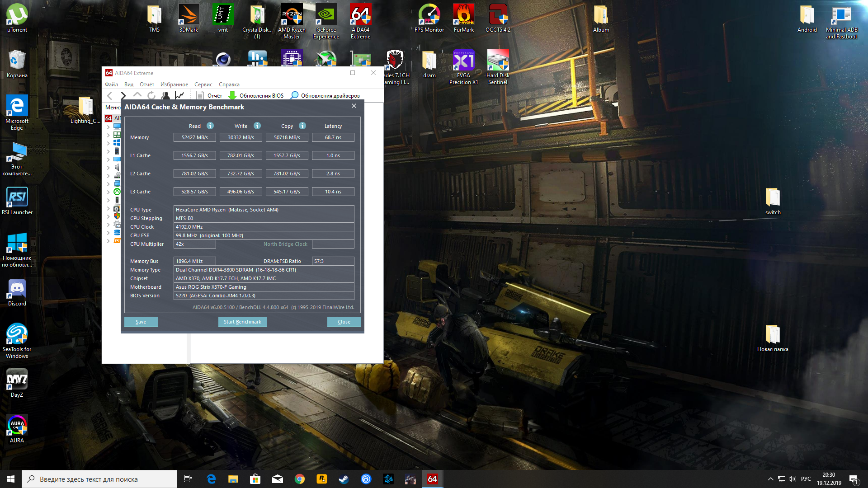
Task: Open the graph chart toolbar icon
Action: [179, 95]
